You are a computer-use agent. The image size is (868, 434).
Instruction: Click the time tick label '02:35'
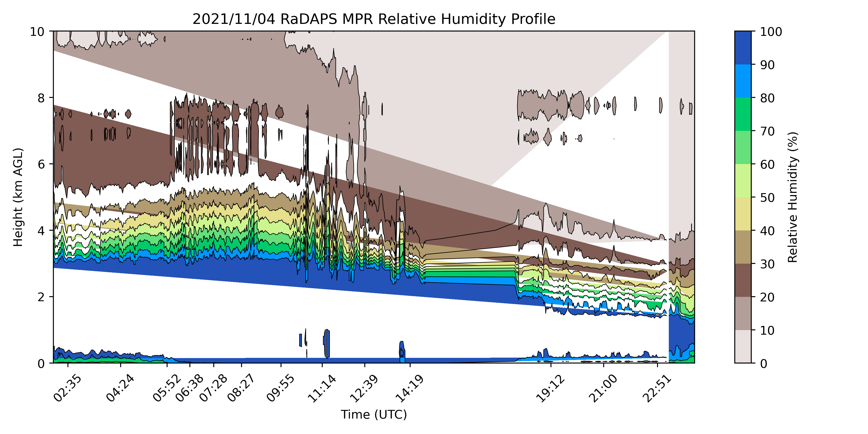[67, 388]
